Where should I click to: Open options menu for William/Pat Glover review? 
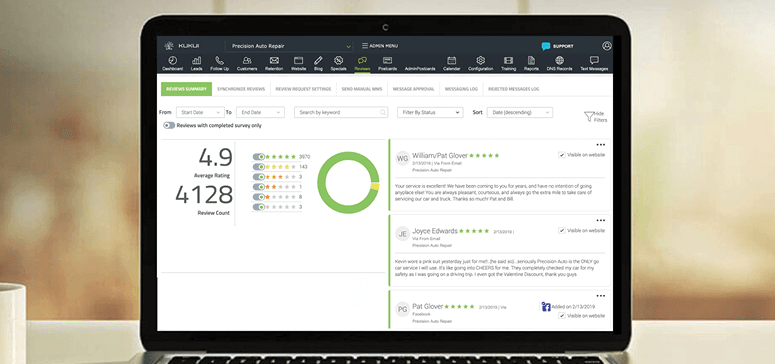(601, 145)
